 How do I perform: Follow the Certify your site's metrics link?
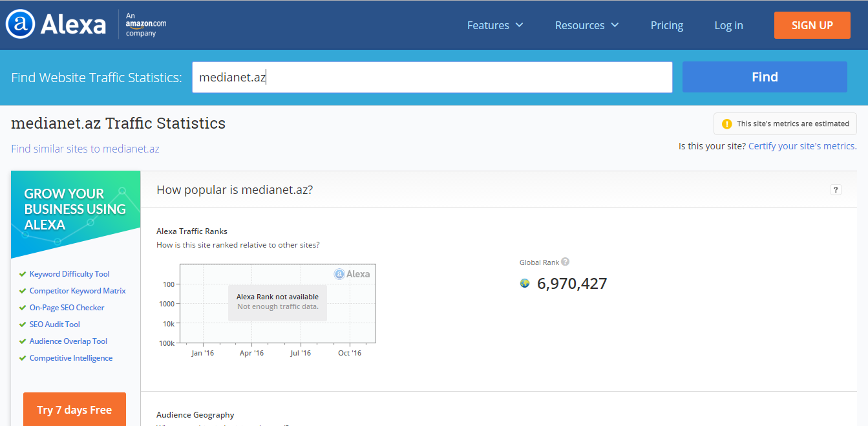point(802,146)
